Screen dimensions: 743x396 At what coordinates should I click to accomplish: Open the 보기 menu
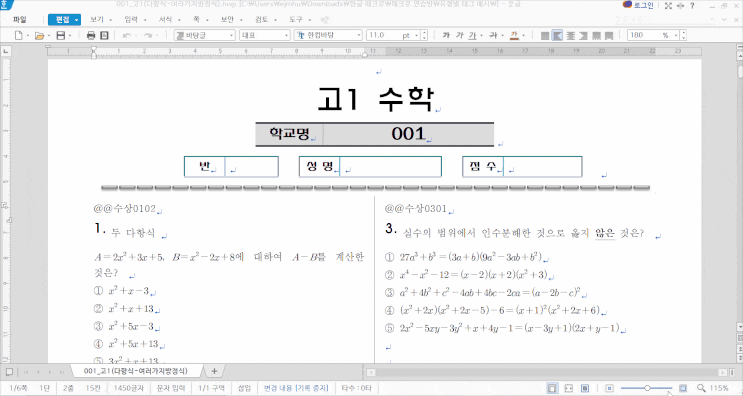click(97, 19)
